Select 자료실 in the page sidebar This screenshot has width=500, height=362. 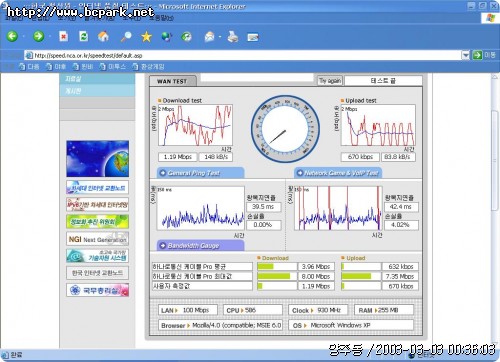97,79
